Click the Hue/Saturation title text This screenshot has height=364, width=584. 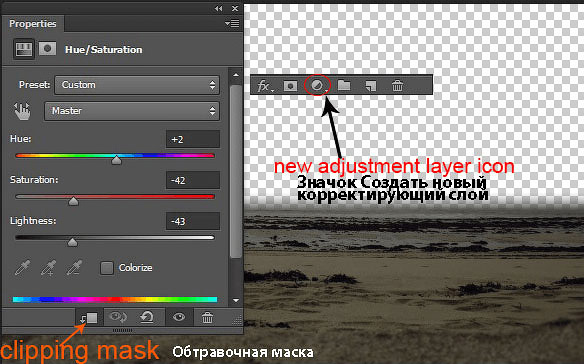point(104,50)
